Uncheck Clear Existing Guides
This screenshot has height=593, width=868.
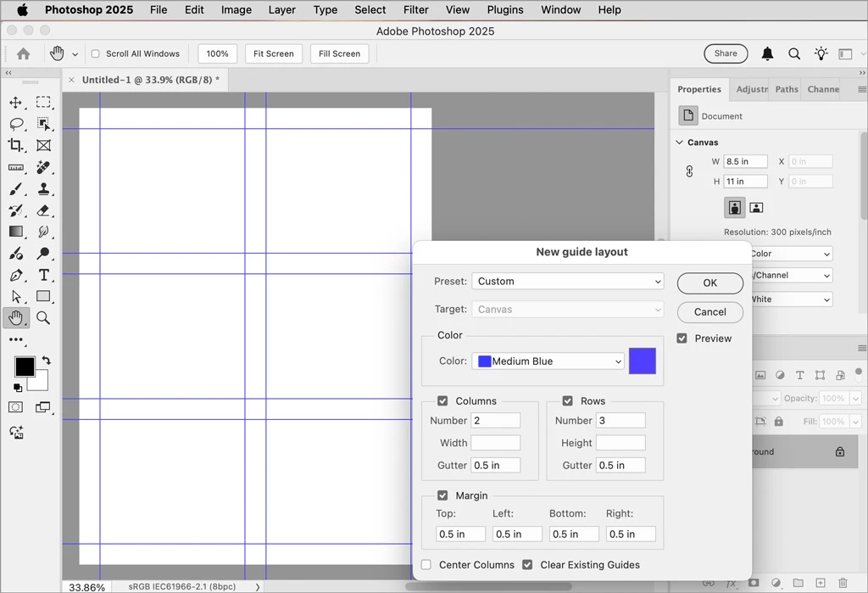[527, 565]
